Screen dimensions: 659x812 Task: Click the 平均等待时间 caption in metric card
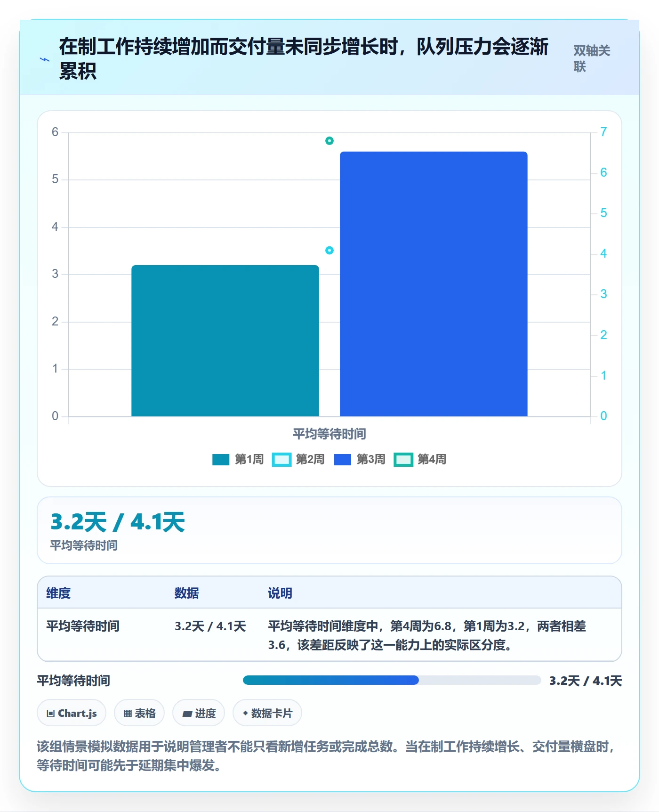pyautogui.click(x=84, y=545)
